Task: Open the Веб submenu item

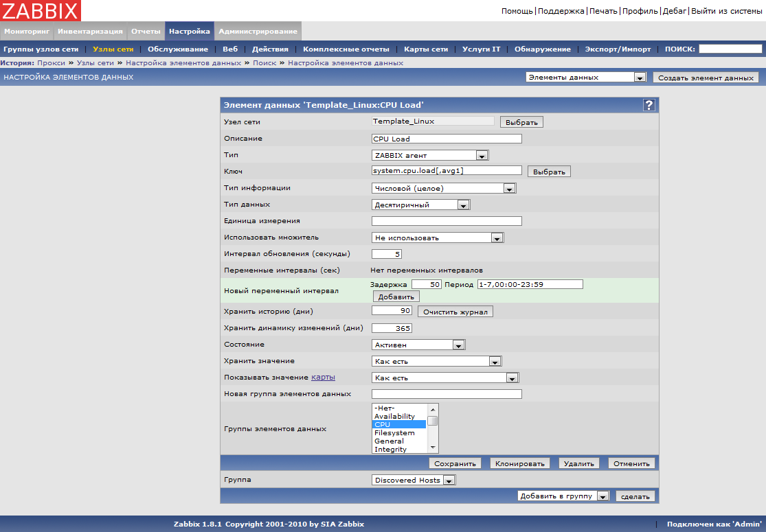Action: (x=230, y=49)
